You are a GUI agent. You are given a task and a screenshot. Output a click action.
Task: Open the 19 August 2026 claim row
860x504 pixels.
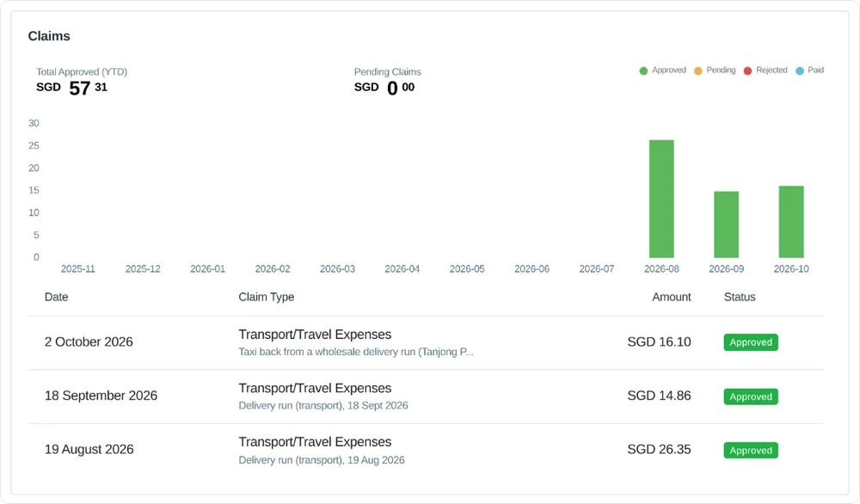point(426,451)
